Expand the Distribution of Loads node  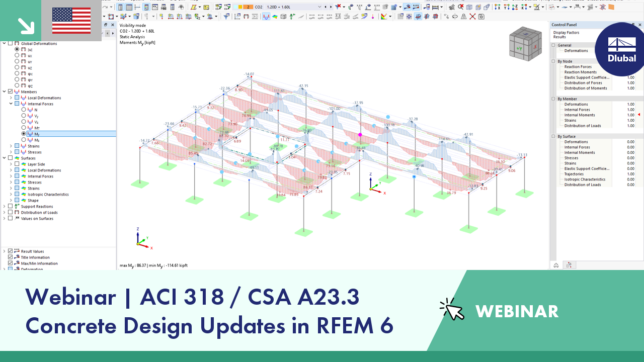5,212
